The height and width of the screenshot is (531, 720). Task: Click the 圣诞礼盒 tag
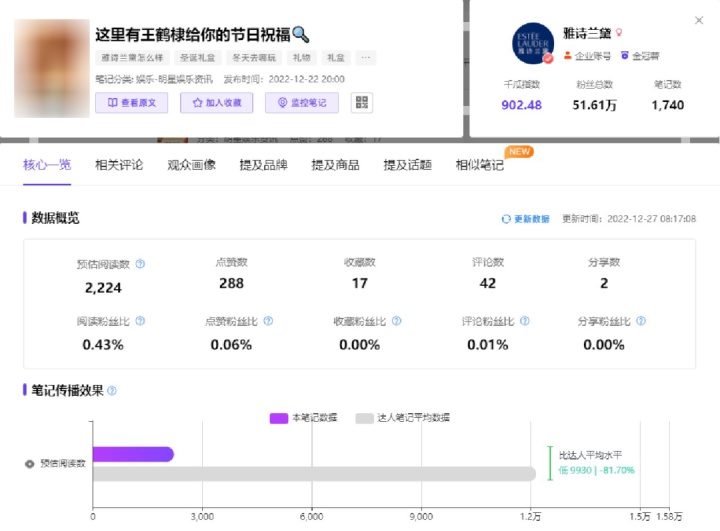point(197,57)
